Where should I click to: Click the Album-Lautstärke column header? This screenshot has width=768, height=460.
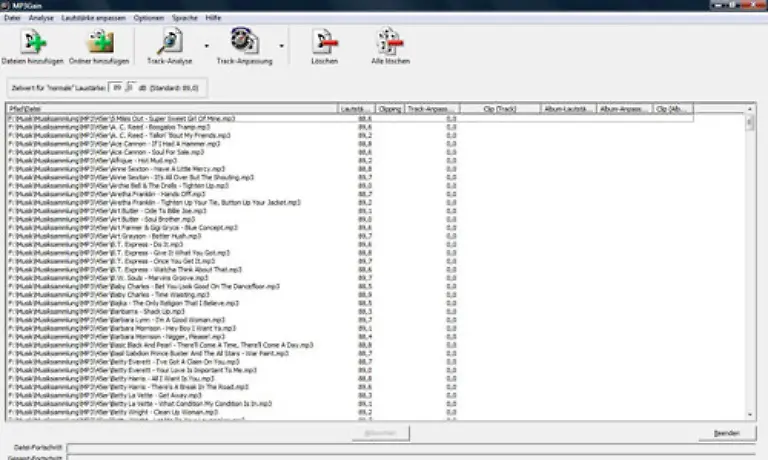coord(568,109)
